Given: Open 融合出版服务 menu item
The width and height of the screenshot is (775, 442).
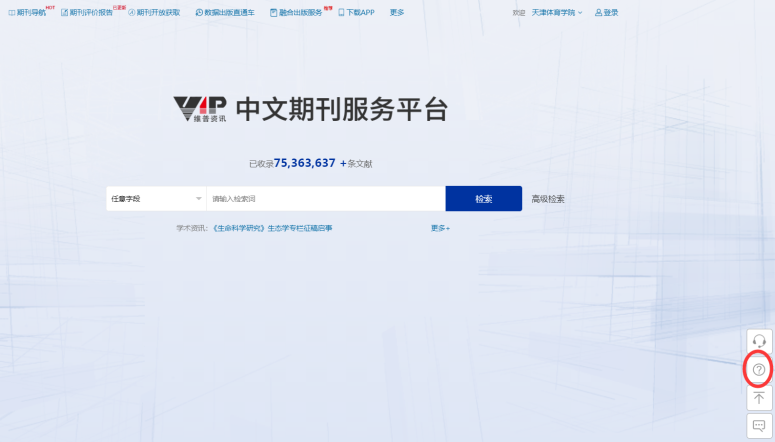Looking at the screenshot, I should (x=296, y=12).
